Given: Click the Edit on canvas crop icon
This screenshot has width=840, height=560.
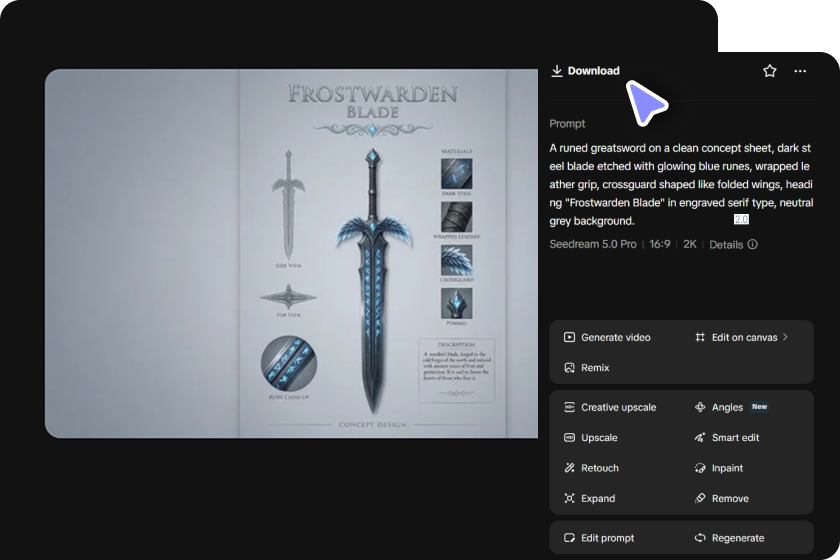Looking at the screenshot, I should (x=700, y=337).
